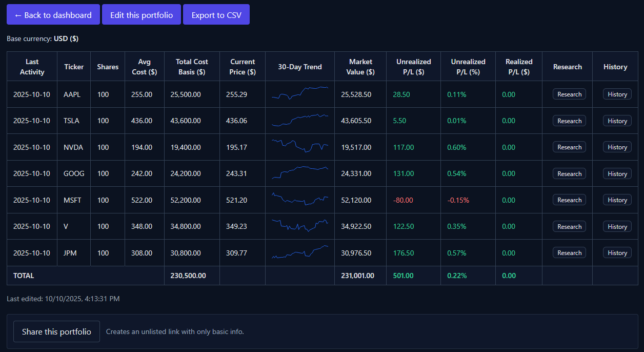Click Back to dashboard
644x352 pixels.
[53, 14]
